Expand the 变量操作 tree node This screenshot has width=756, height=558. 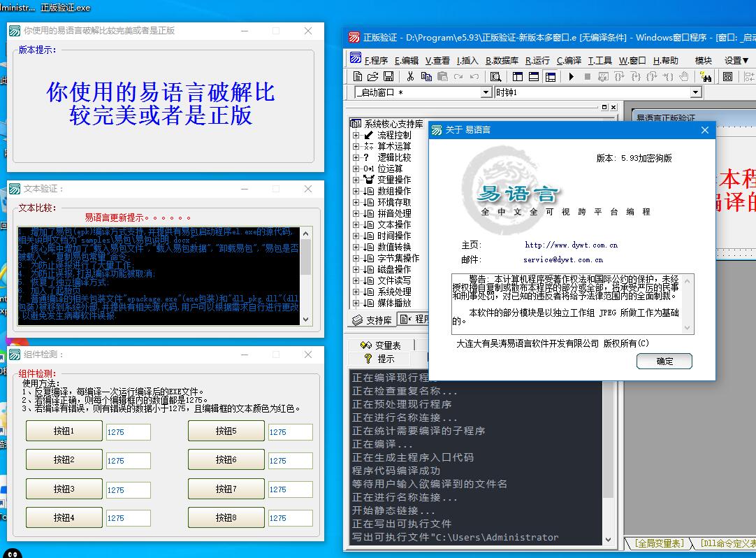pos(356,180)
